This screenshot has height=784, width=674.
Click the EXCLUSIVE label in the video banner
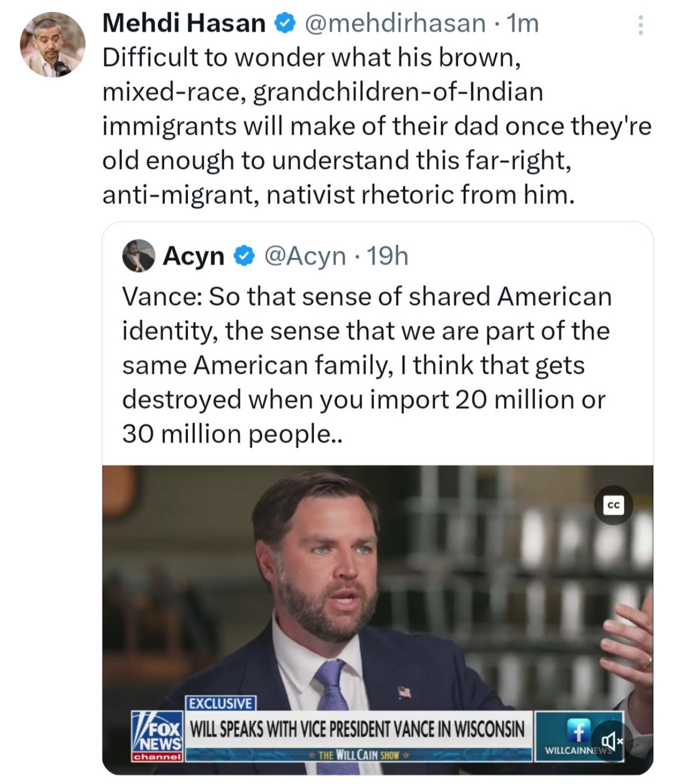point(221,703)
